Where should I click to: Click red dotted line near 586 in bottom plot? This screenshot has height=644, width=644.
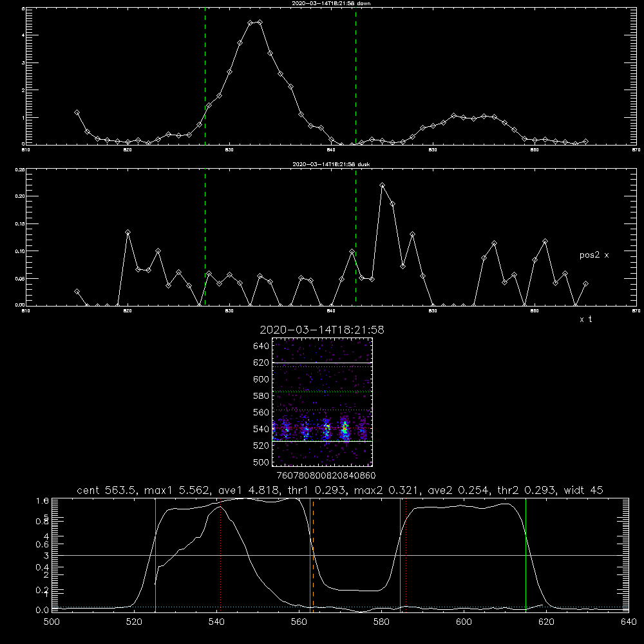[x=406, y=554]
